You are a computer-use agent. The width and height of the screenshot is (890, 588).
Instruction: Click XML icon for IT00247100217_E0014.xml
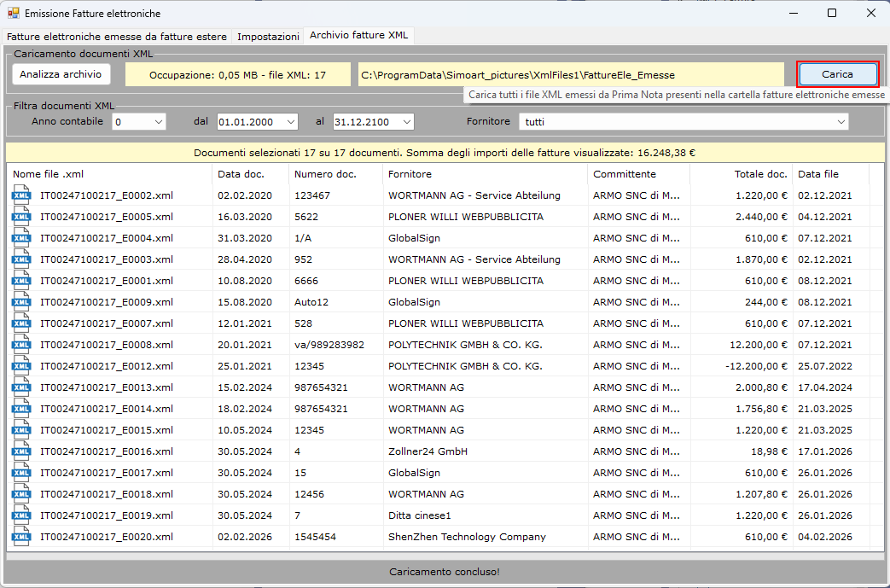click(x=20, y=409)
